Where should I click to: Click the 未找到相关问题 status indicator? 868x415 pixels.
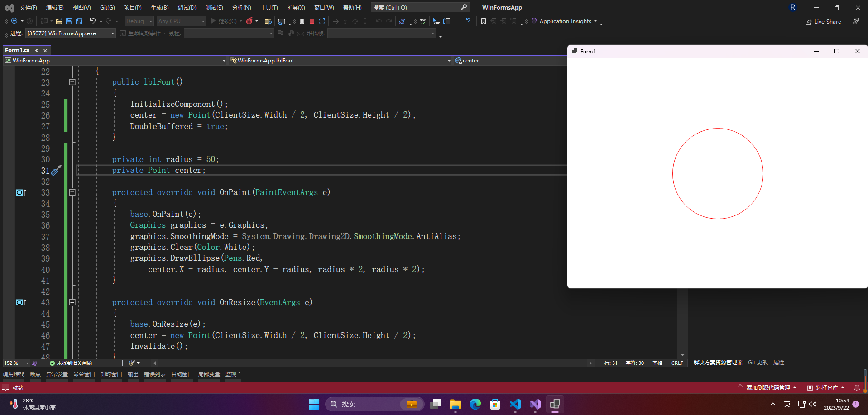pos(71,363)
